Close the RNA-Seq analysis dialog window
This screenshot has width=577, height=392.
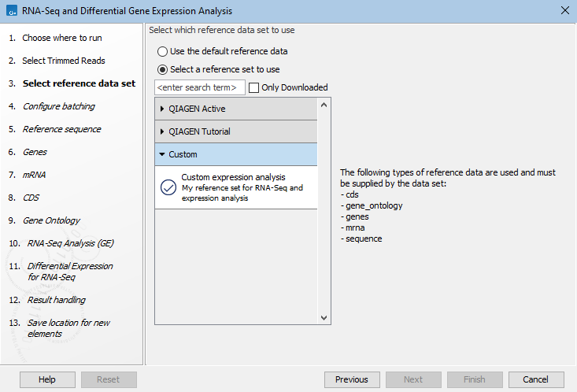(x=565, y=11)
